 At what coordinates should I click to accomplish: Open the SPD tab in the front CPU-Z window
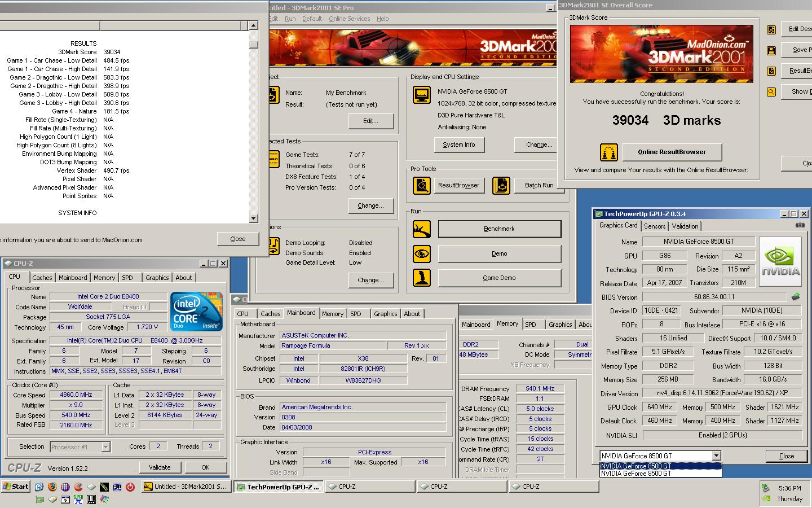[x=127, y=278]
